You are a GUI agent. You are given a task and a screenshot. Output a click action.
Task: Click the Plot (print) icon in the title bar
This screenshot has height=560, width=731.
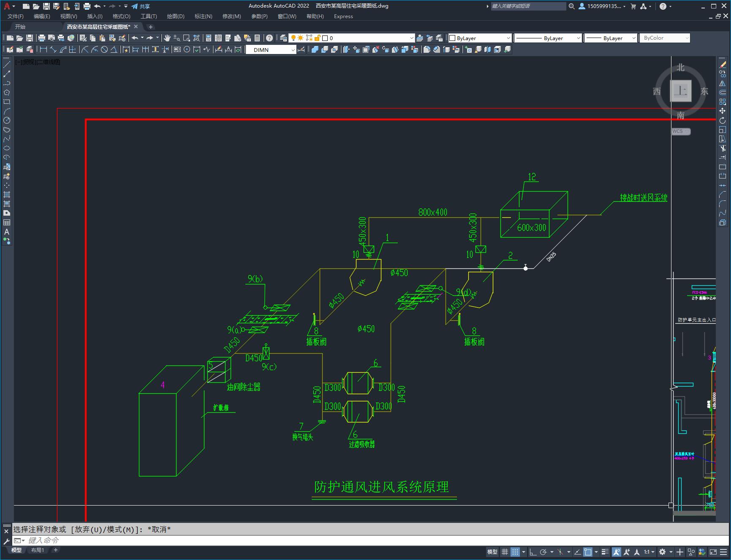click(87, 6)
